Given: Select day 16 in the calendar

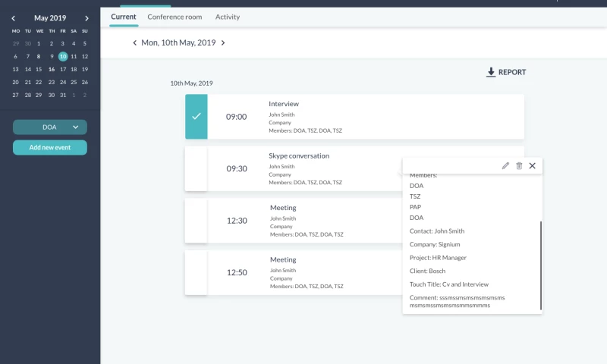Looking at the screenshot, I should click(x=52, y=69).
